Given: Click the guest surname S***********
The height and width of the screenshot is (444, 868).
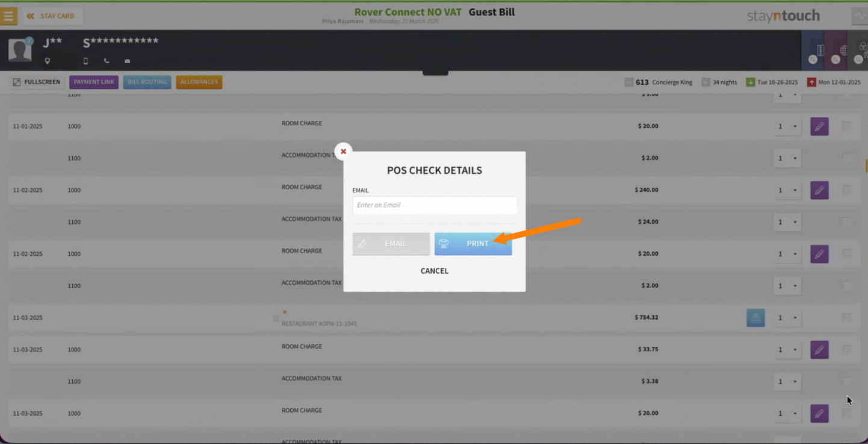Looking at the screenshot, I should [x=120, y=42].
